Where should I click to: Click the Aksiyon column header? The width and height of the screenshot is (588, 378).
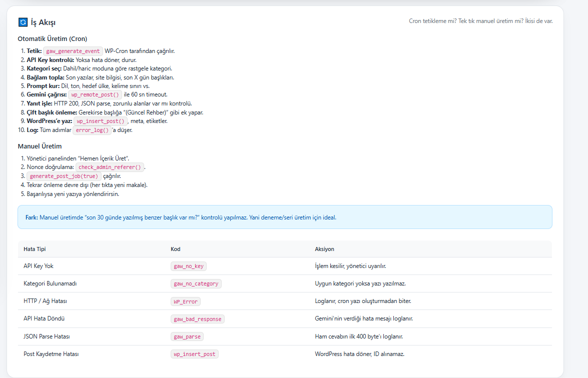pos(324,249)
